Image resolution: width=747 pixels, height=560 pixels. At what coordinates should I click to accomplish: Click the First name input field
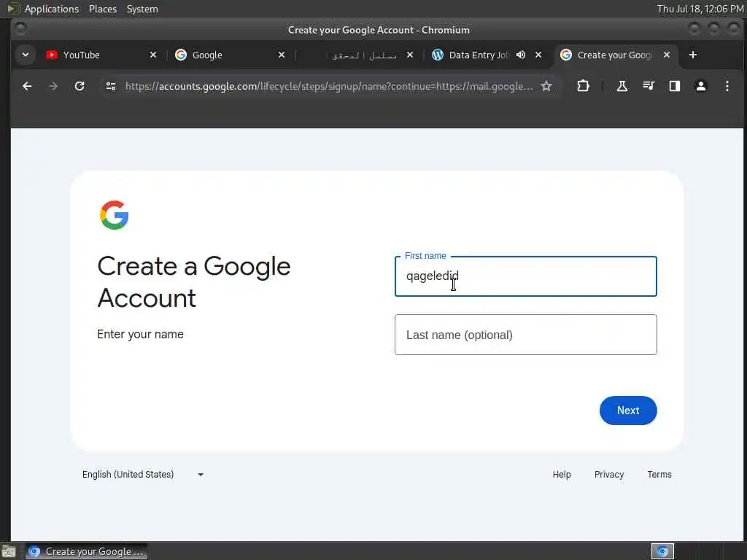pos(525,276)
